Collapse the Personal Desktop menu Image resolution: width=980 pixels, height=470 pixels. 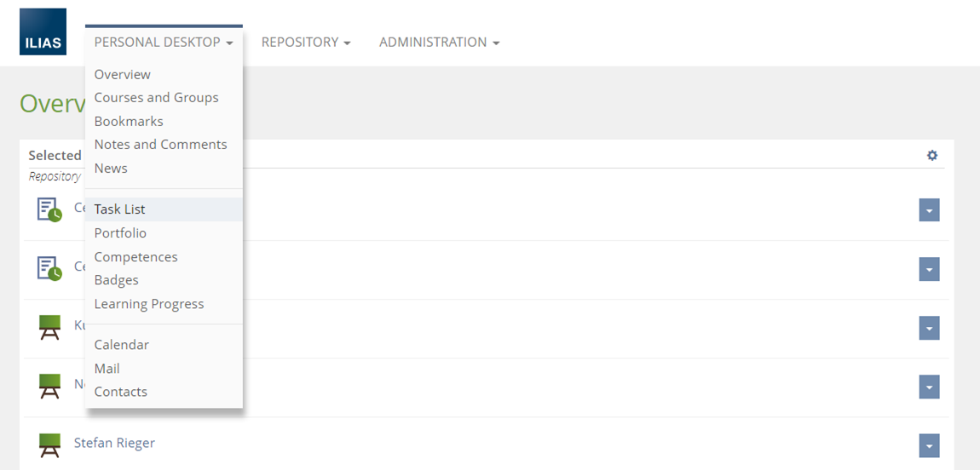point(164,43)
